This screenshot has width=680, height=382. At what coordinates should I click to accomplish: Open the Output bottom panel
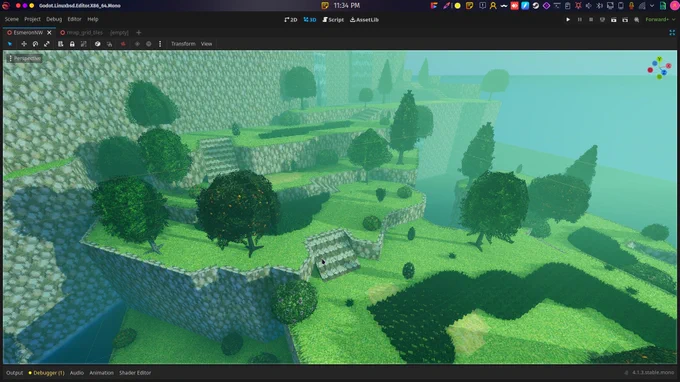pos(14,372)
